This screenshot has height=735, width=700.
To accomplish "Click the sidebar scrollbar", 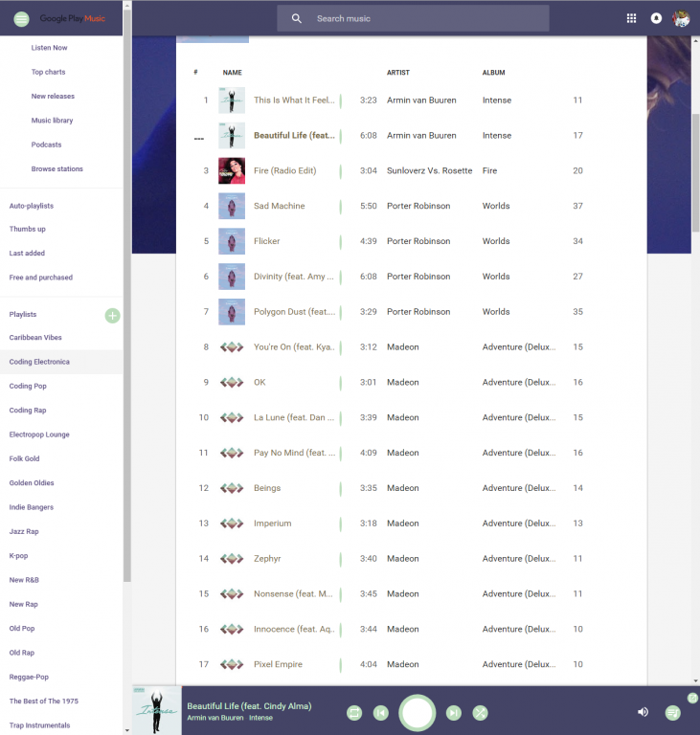I will coord(127,296).
